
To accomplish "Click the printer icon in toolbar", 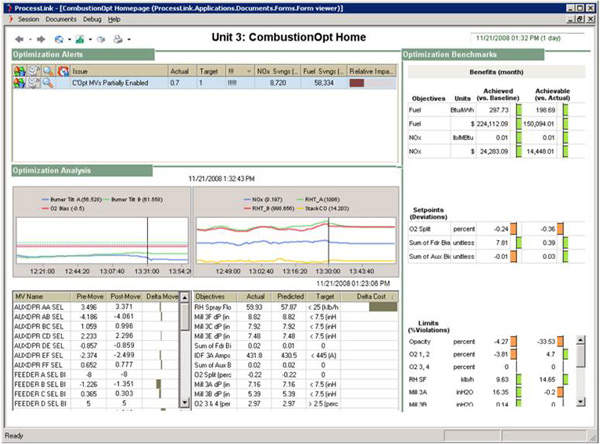I will 118,39.
